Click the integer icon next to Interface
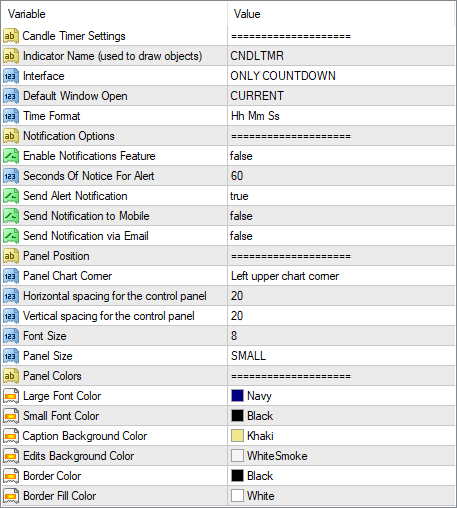This screenshot has height=508, width=457. coord(11,76)
